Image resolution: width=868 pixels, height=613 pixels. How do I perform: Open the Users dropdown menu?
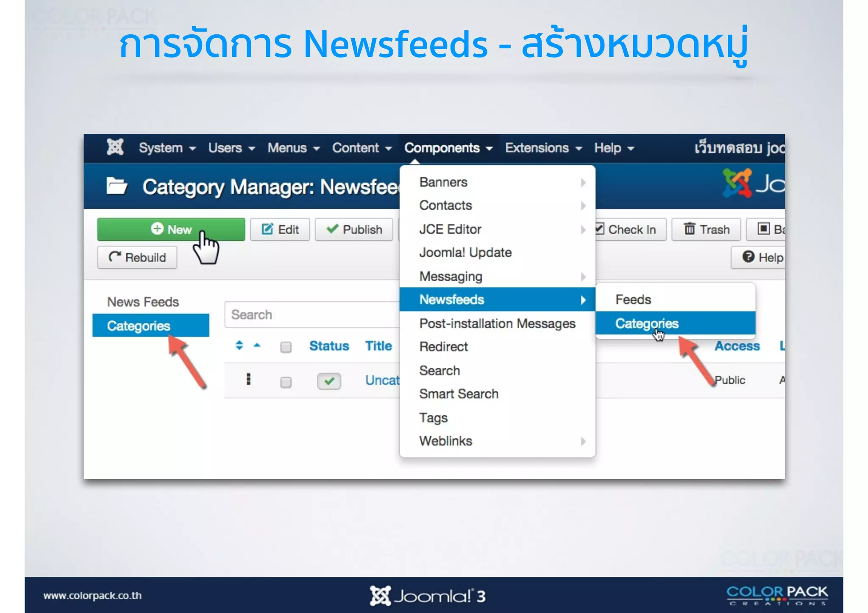(x=231, y=148)
